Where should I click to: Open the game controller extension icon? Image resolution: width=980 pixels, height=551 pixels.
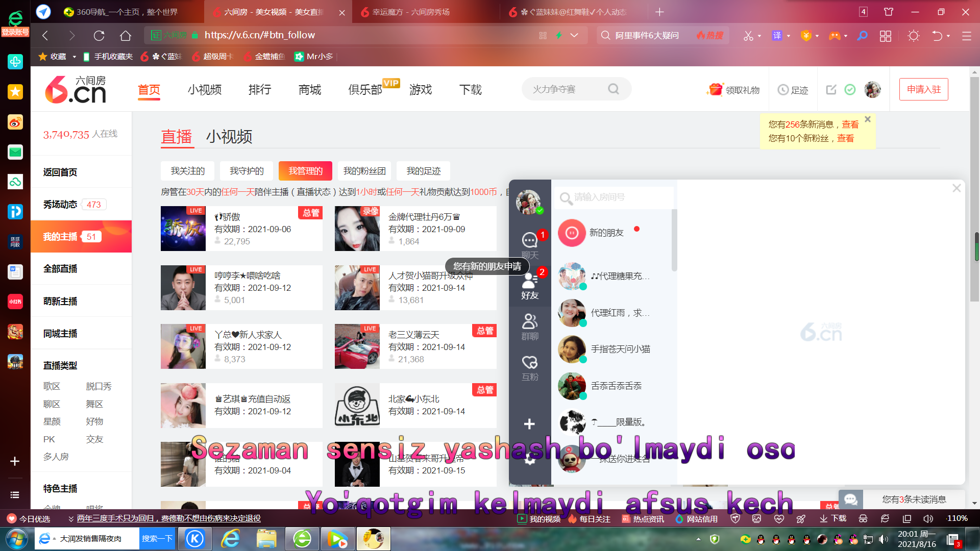pyautogui.click(x=835, y=35)
